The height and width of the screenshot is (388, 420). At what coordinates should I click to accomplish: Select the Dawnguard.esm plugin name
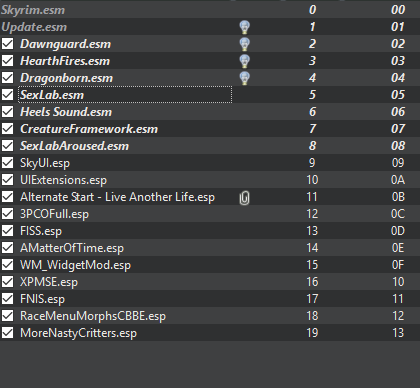click(65, 44)
